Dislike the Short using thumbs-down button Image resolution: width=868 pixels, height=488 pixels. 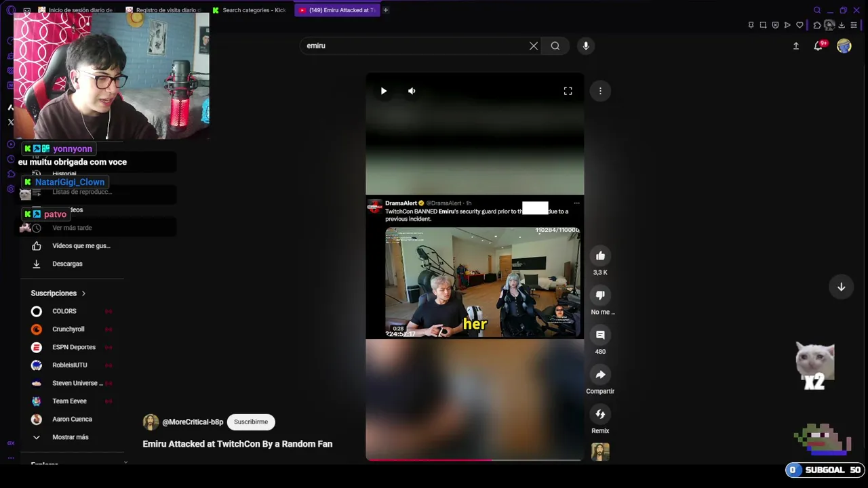coord(600,295)
